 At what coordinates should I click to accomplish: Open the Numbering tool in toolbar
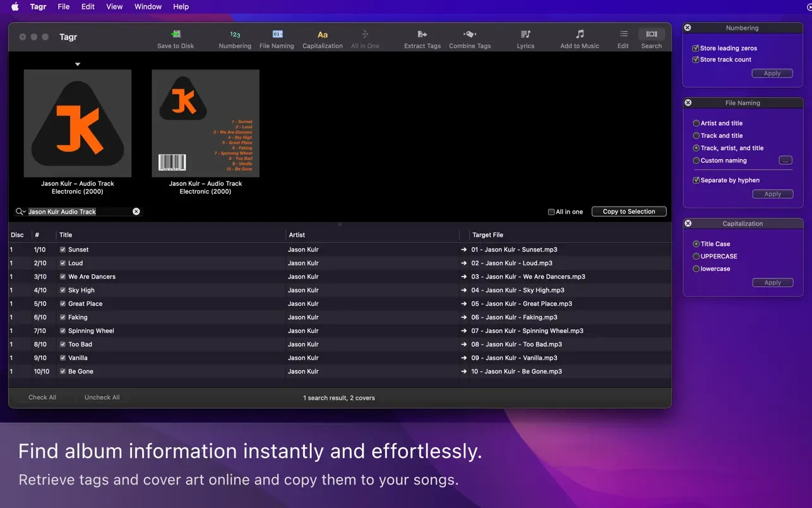click(x=235, y=35)
